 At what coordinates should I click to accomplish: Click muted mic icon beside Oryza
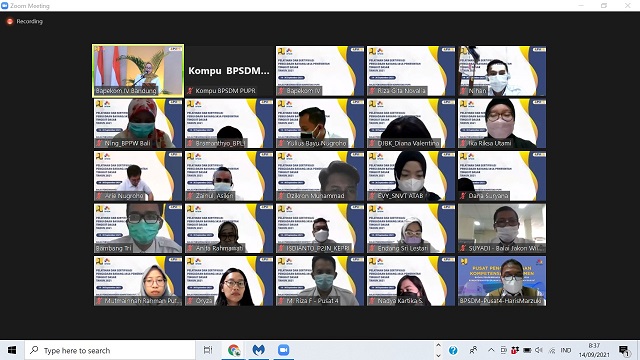pyautogui.click(x=190, y=301)
